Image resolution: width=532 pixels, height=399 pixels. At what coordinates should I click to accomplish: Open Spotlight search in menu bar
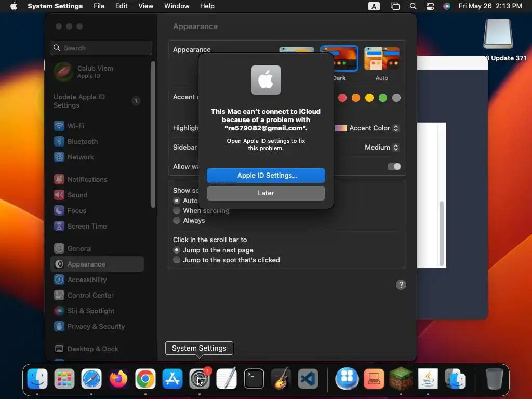(413, 6)
